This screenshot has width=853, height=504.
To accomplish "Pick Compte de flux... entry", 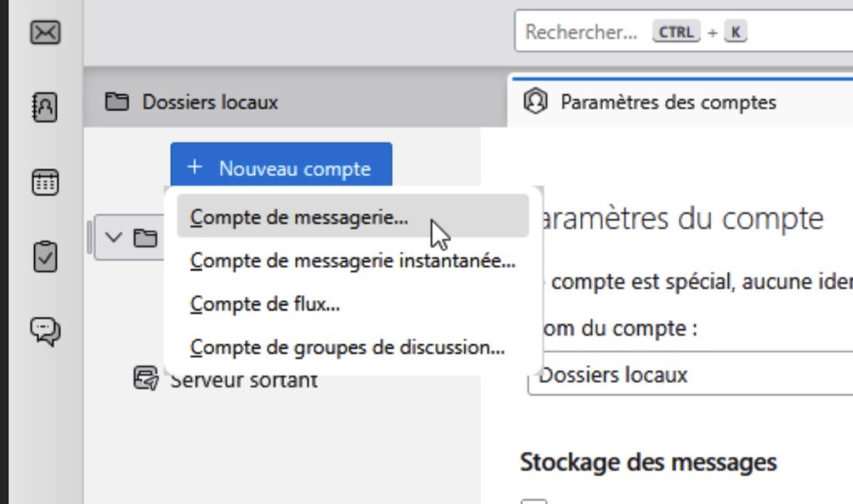I will point(265,304).
